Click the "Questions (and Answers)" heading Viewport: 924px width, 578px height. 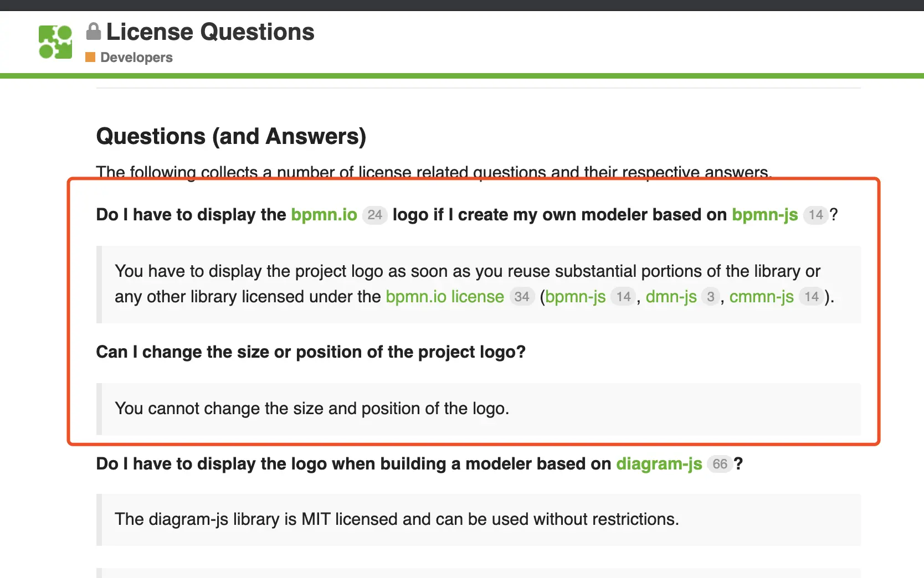click(x=231, y=136)
